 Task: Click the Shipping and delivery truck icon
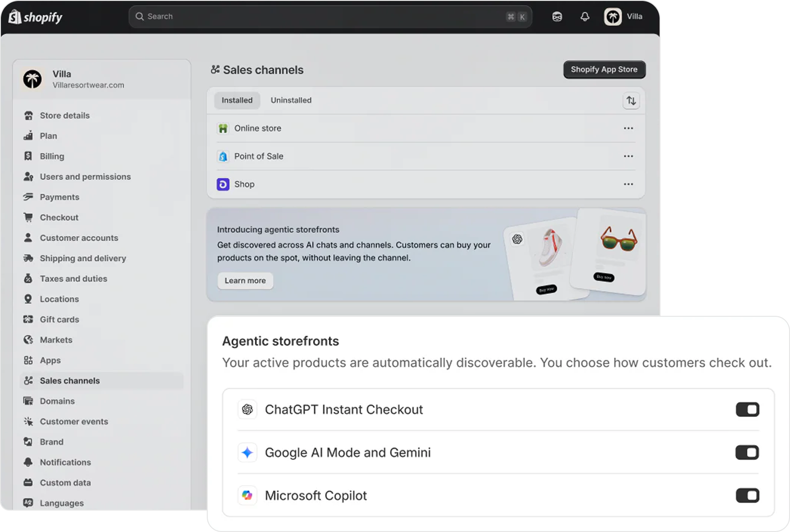(28, 258)
